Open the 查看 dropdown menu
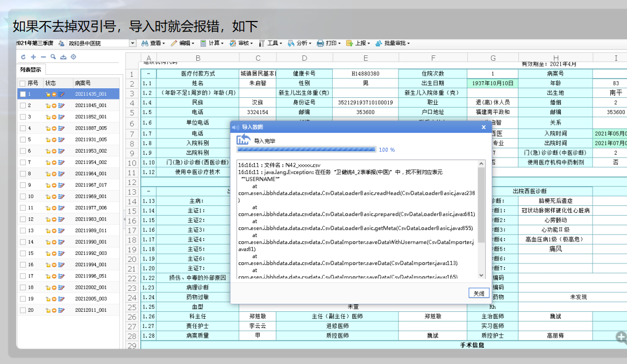627x364 pixels. click(x=154, y=43)
